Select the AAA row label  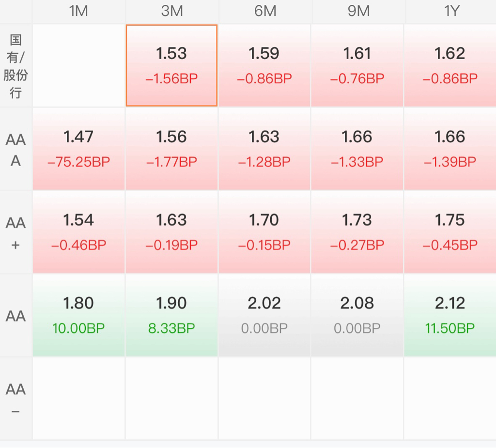(x=15, y=150)
